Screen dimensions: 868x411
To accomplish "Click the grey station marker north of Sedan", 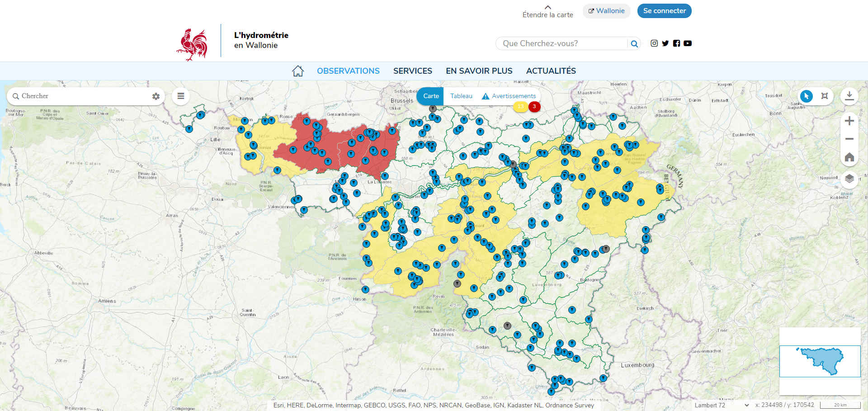I will pyautogui.click(x=507, y=326).
